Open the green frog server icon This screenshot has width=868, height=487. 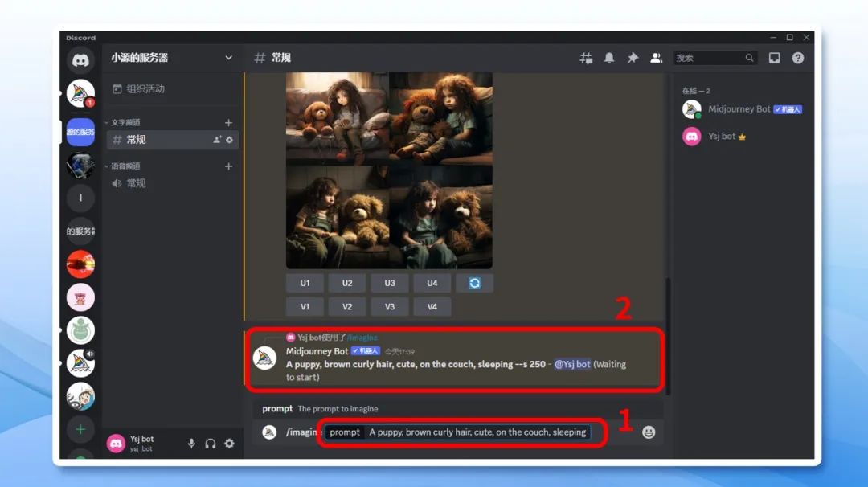coord(81,330)
